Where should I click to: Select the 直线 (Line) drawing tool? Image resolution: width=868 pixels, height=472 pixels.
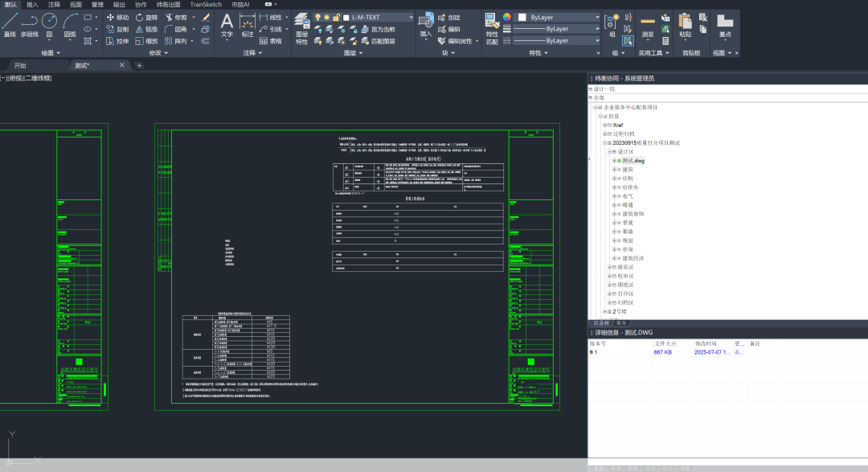point(10,23)
